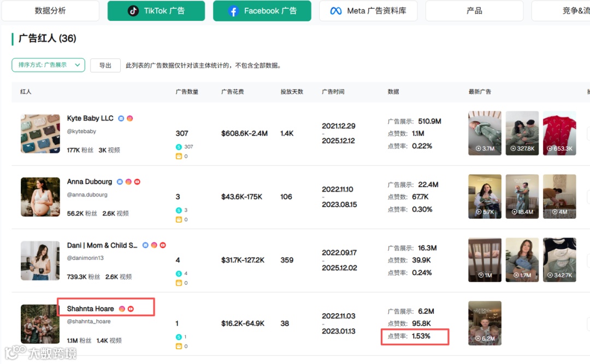The height and width of the screenshot is (364, 590).
Task: Click Anna Dubourg avatar photo
Action: [40, 197]
